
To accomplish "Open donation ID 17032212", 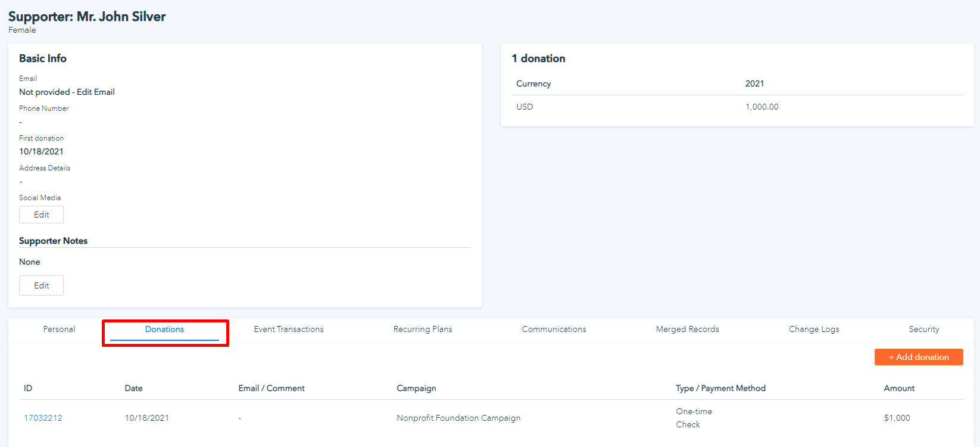I will click(x=43, y=418).
